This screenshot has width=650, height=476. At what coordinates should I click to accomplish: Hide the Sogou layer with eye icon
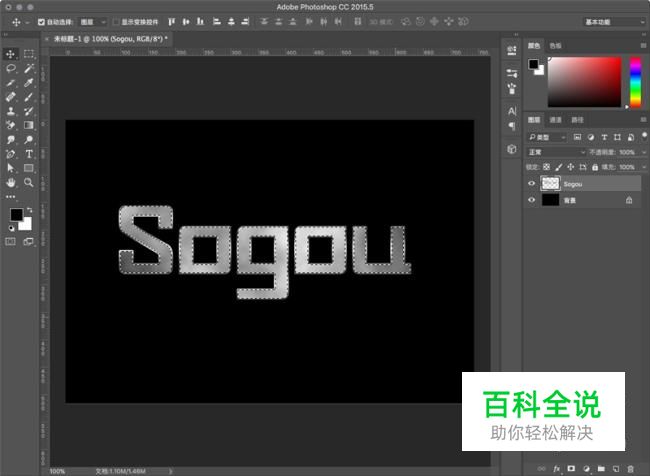point(531,184)
